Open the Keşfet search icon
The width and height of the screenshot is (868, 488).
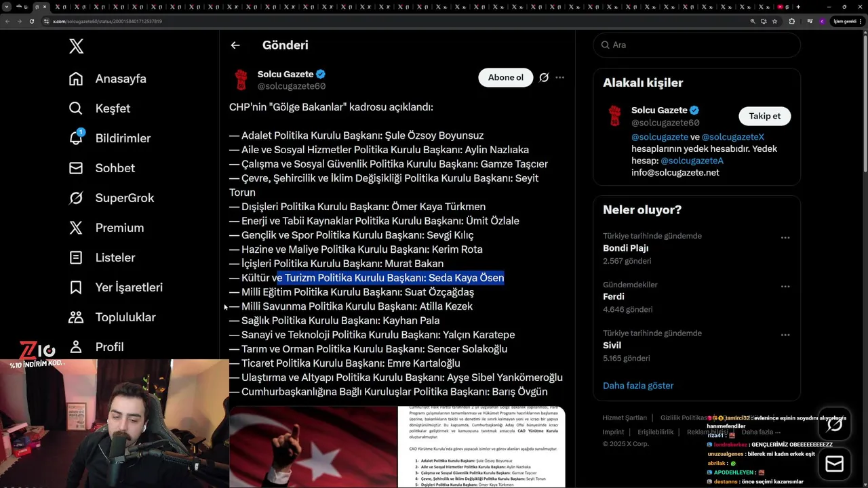point(76,108)
